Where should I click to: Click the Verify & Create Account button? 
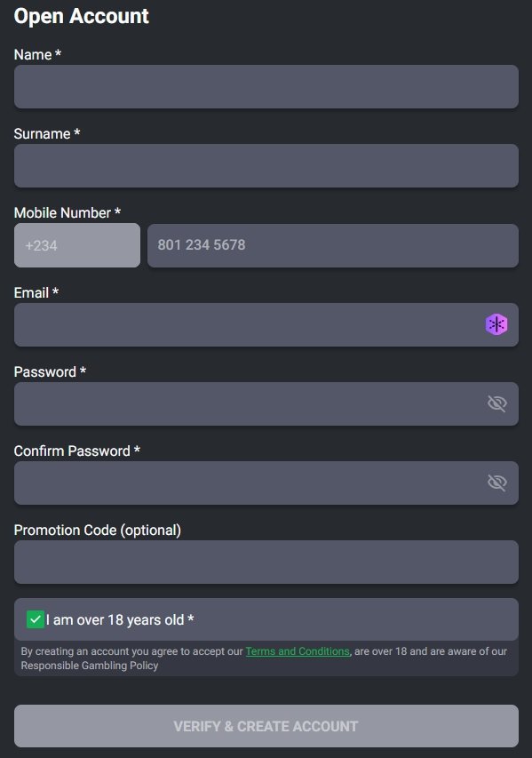click(x=266, y=726)
